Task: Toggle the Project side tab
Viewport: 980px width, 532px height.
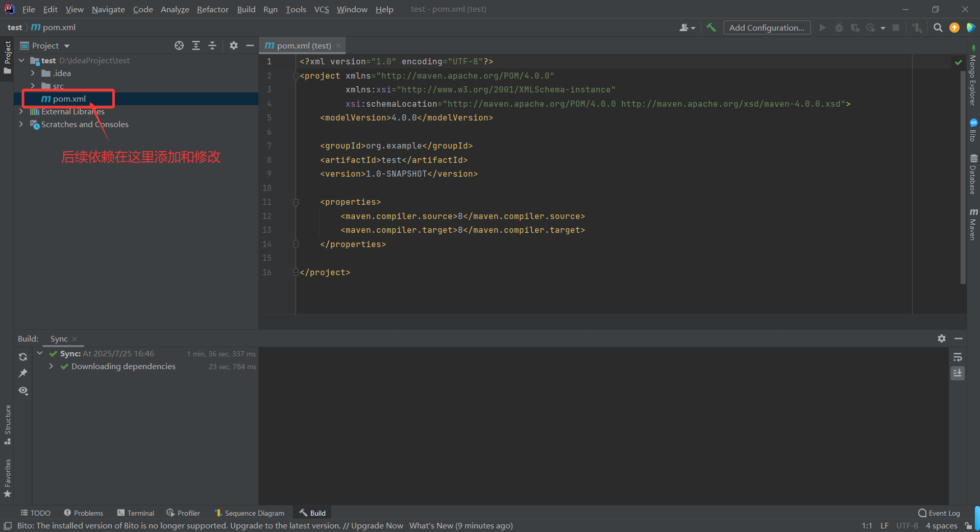Action: pos(7,57)
